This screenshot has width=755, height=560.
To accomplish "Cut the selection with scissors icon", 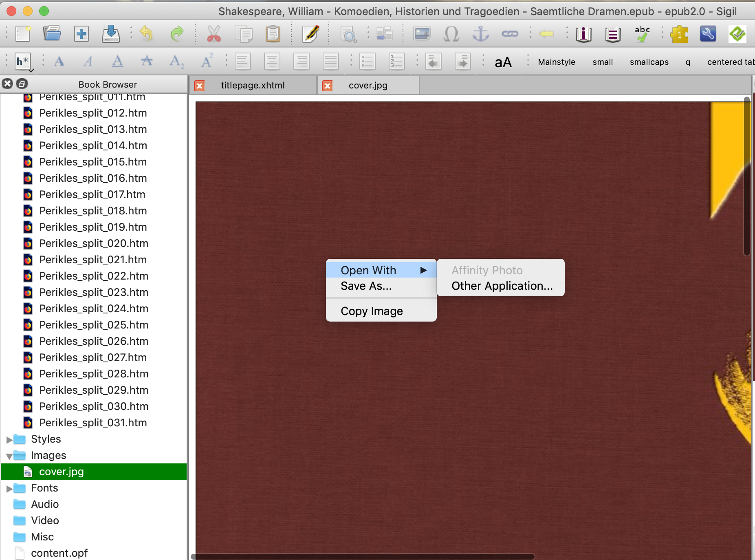I will coord(214,34).
